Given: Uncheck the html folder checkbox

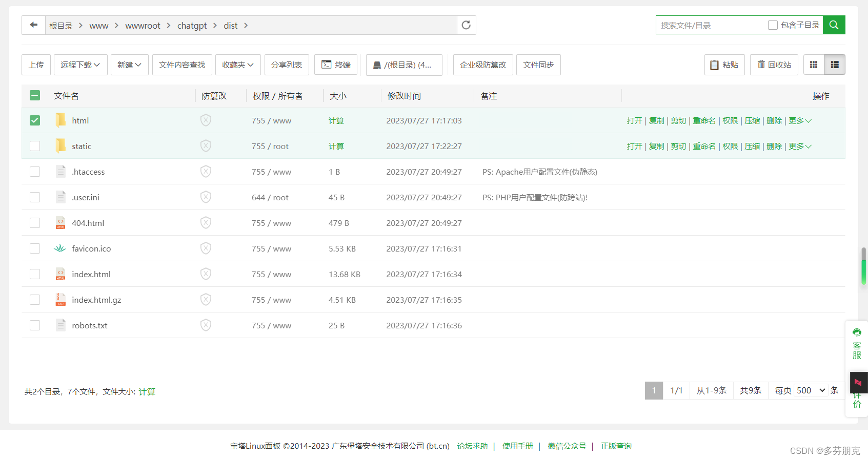Looking at the screenshot, I should pyautogui.click(x=35, y=120).
